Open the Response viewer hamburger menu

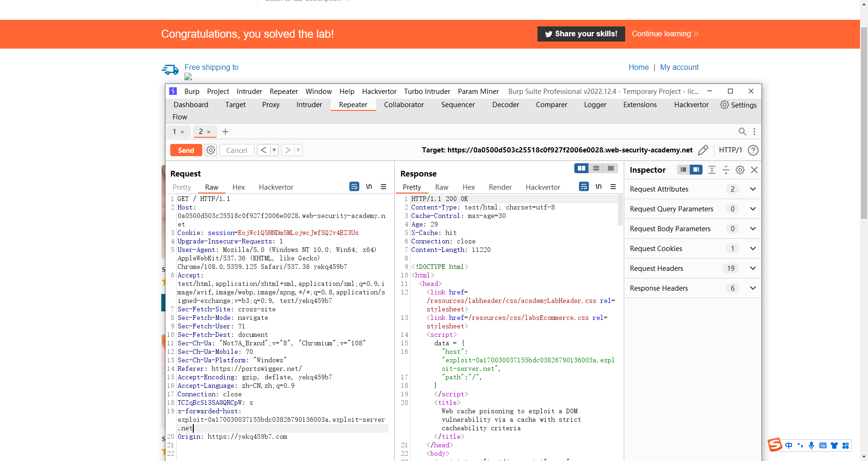(x=613, y=186)
